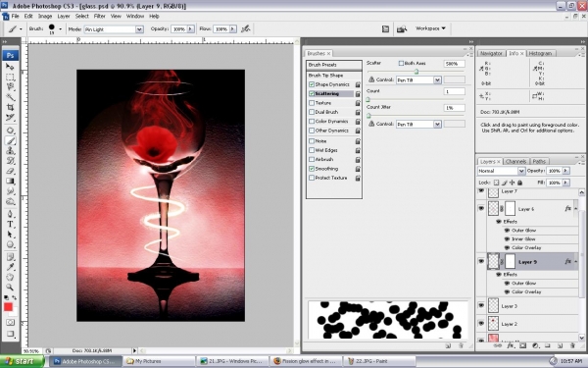This screenshot has height=368, width=588.
Task: Enable airbrush icon in options bar
Action: point(246,28)
